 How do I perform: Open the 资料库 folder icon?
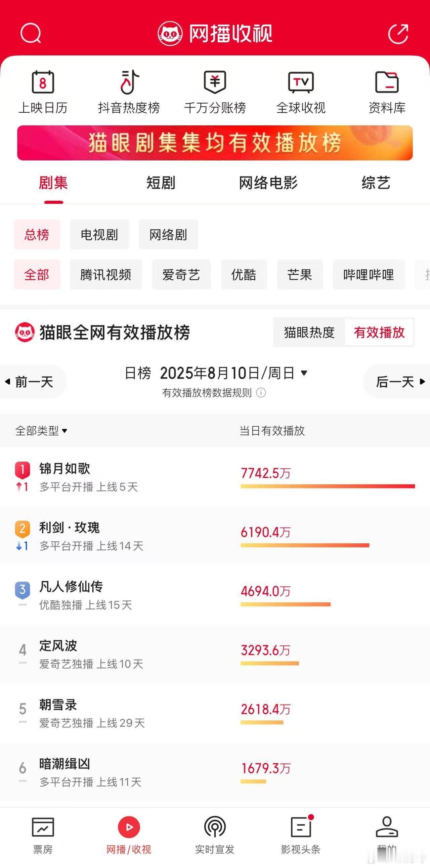click(387, 82)
